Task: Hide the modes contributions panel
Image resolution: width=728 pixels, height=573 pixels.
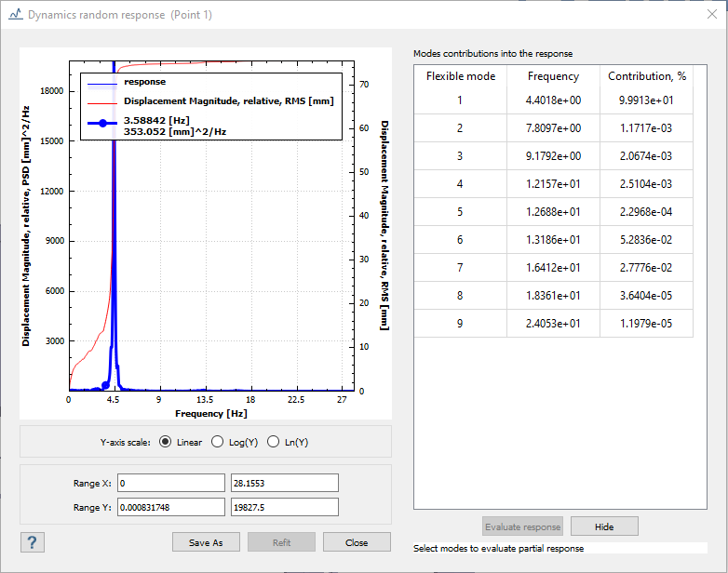Action: click(604, 526)
